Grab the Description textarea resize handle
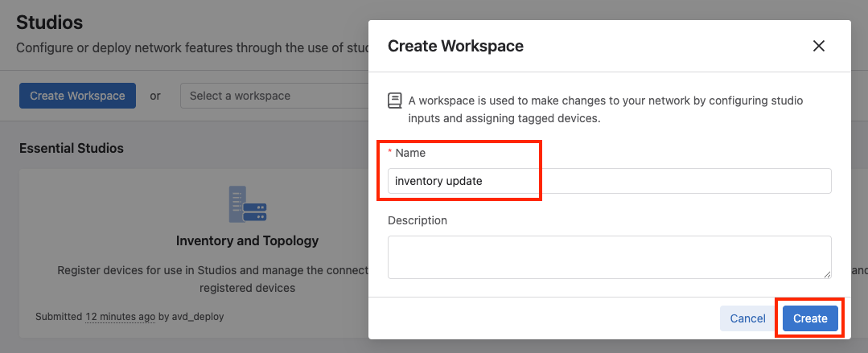The width and height of the screenshot is (868, 353). click(x=826, y=274)
